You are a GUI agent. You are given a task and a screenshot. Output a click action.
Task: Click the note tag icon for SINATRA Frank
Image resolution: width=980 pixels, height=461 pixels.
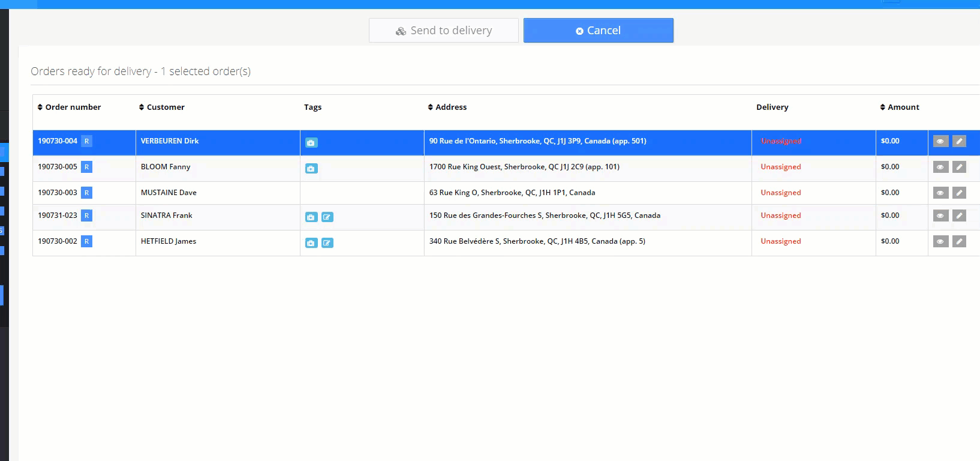point(327,217)
